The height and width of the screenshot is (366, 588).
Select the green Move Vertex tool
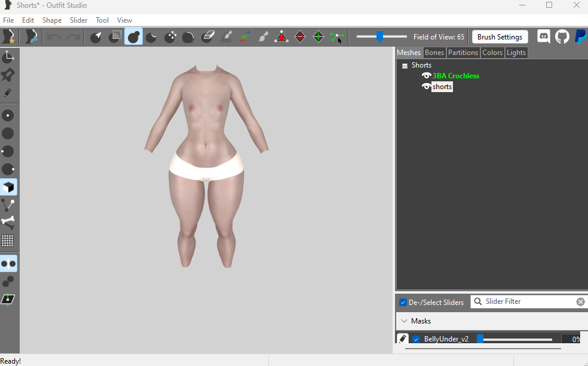[337, 37]
